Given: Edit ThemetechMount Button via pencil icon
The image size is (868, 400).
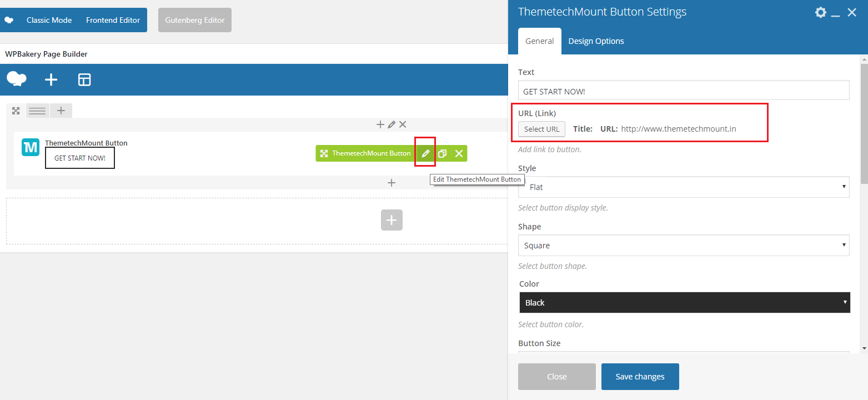Looking at the screenshot, I should pyautogui.click(x=425, y=153).
